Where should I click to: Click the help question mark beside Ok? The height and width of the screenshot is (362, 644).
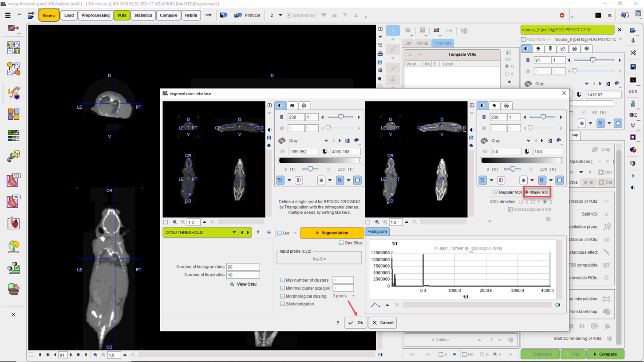click(338, 323)
